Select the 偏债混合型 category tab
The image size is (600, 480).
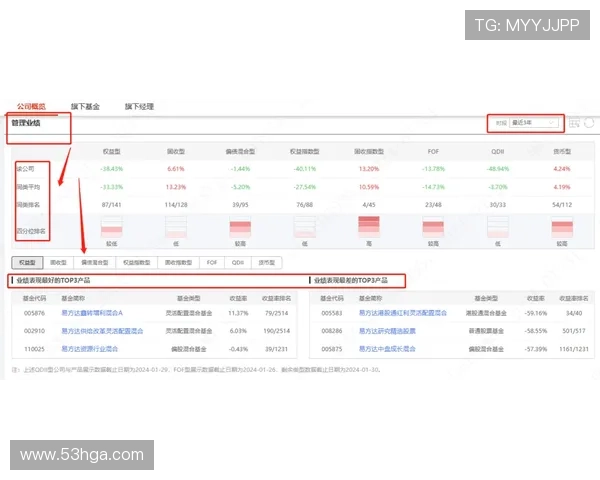95,263
